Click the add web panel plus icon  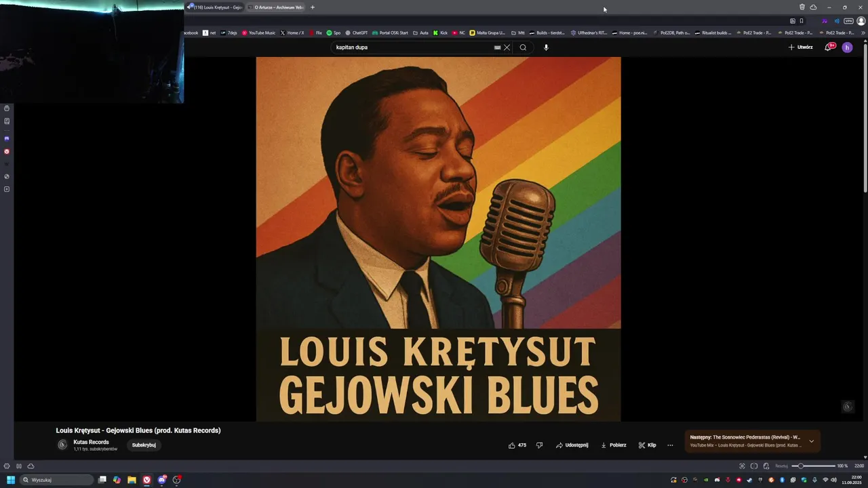point(7,189)
